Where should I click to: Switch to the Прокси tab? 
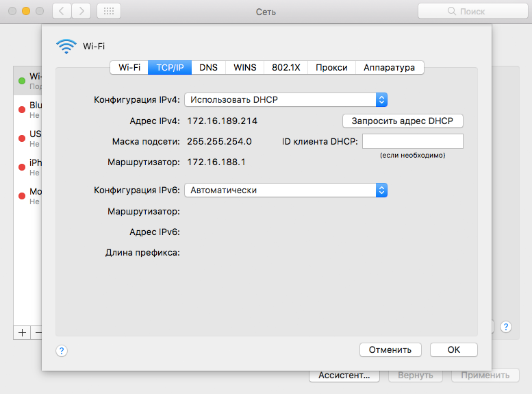coord(331,67)
